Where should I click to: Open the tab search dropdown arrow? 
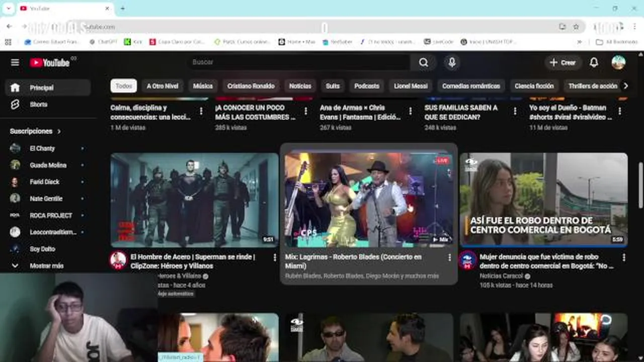tap(8, 9)
